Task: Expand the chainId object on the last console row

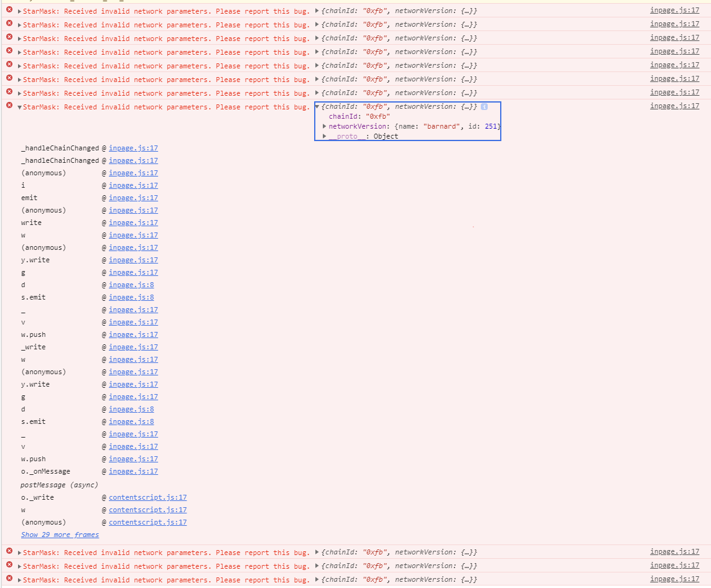Action: coord(317,579)
